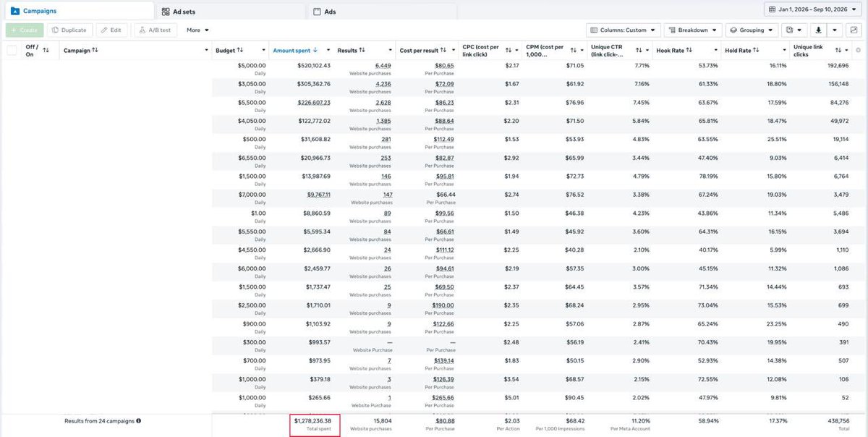The height and width of the screenshot is (437, 868).
Task: Open the Amount spent column options arrow
Action: [x=330, y=51]
